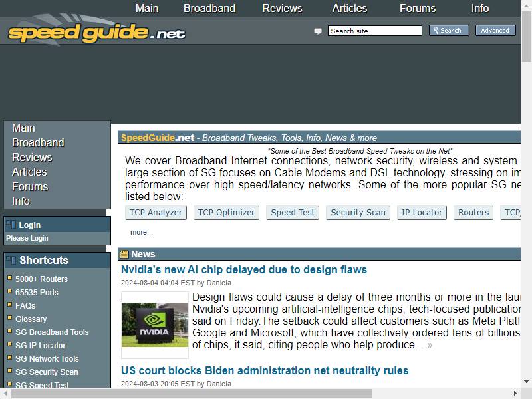This screenshot has width=532, height=399.
Task: Open the FAQs shortcut
Action: pyautogui.click(x=25, y=305)
